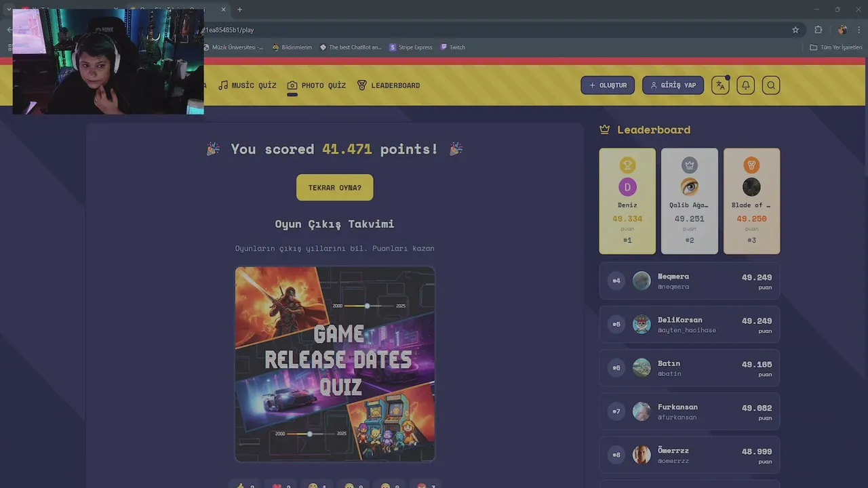868x488 pixels.
Task: Click the @neqmera username
Action: click(673, 287)
